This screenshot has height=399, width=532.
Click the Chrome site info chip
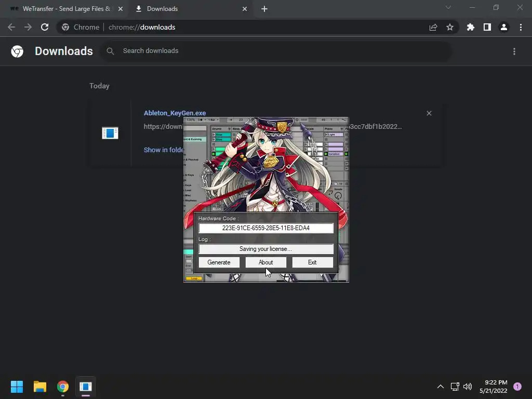pos(81,27)
